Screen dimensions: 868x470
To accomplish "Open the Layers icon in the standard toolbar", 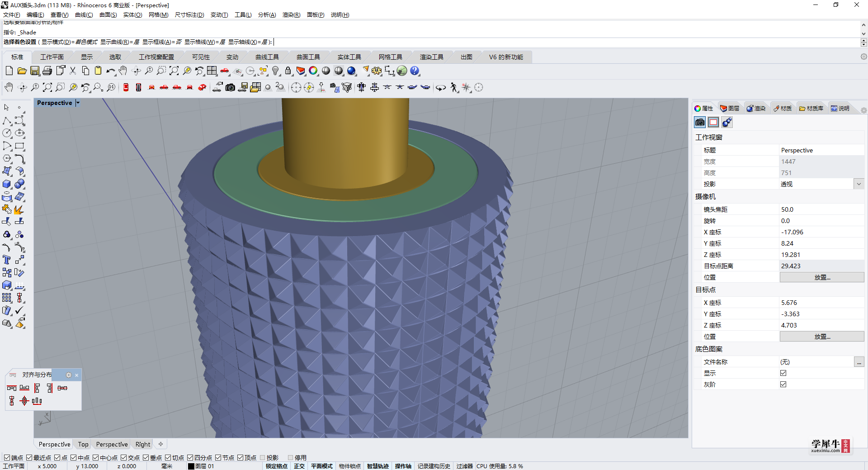I will click(x=301, y=71).
